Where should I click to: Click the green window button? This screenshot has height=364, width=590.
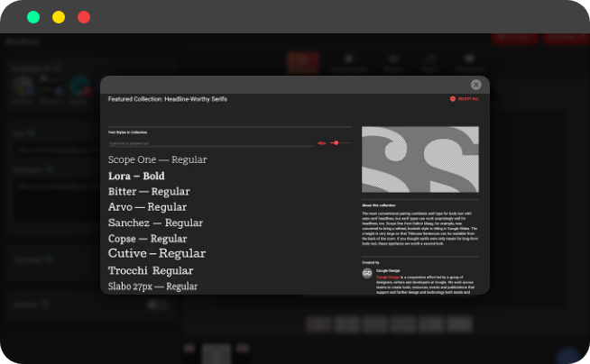coord(33,17)
